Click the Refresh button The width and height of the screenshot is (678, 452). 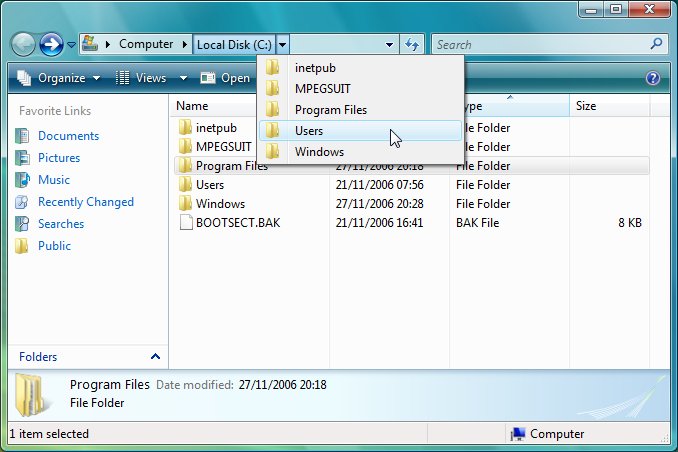click(x=412, y=45)
